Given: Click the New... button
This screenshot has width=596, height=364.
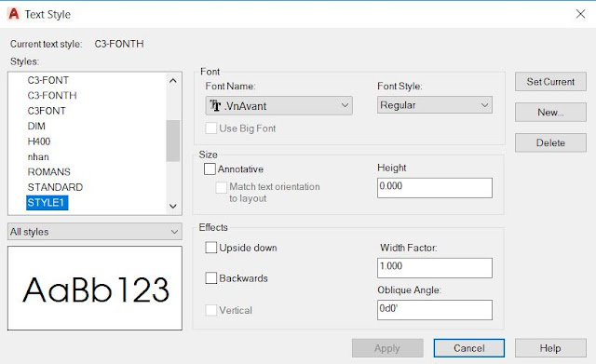Looking at the screenshot, I should (x=550, y=112).
